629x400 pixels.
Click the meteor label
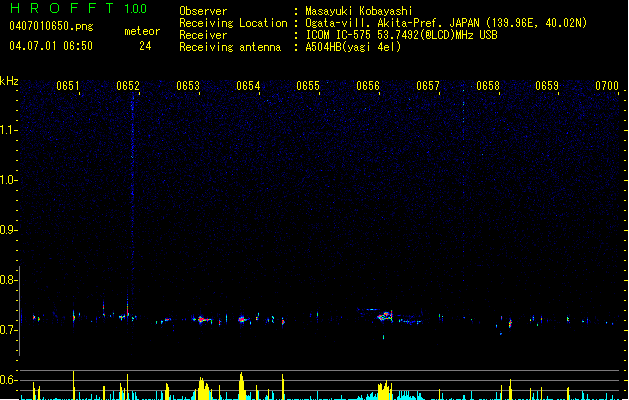point(142,31)
